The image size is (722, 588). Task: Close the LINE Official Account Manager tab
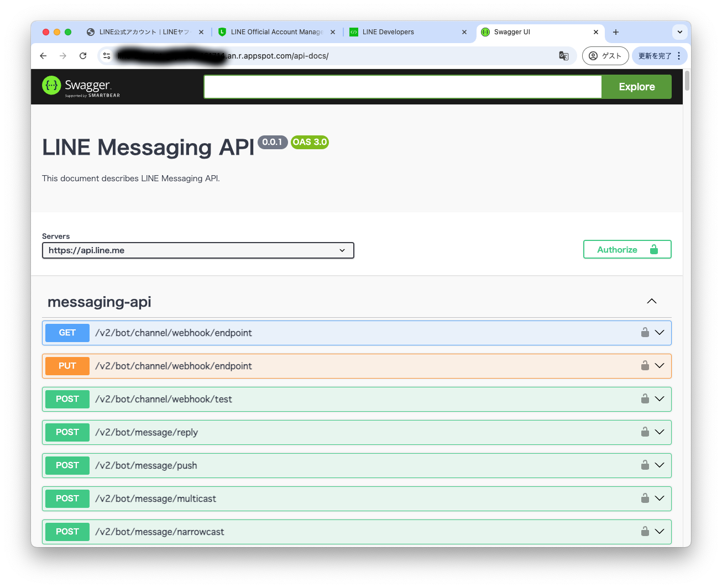(333, 32)
